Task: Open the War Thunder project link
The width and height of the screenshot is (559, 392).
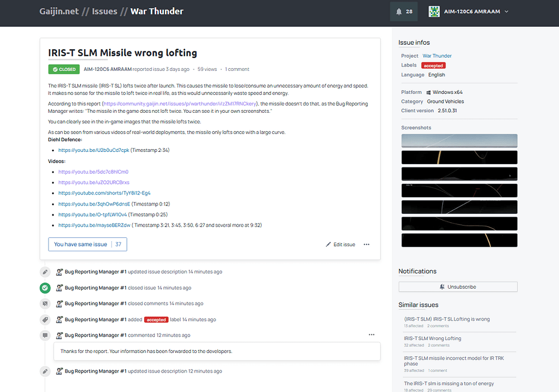Action: tap(437, 56)
